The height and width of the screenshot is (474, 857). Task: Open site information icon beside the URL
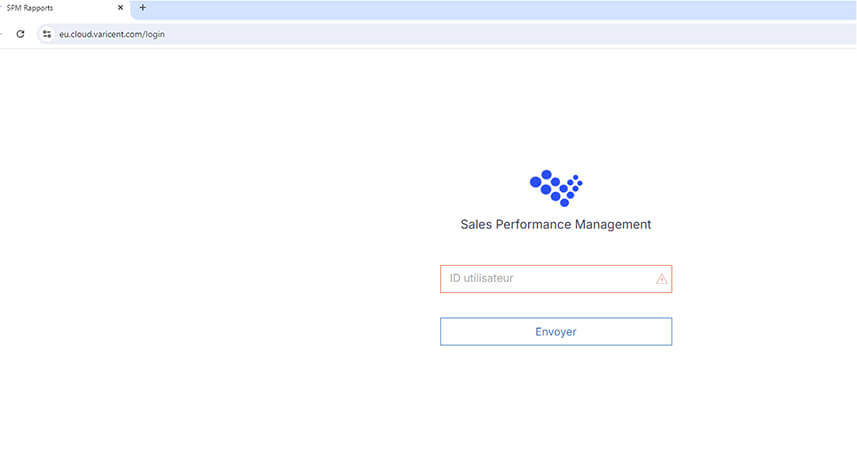point(46,34)
